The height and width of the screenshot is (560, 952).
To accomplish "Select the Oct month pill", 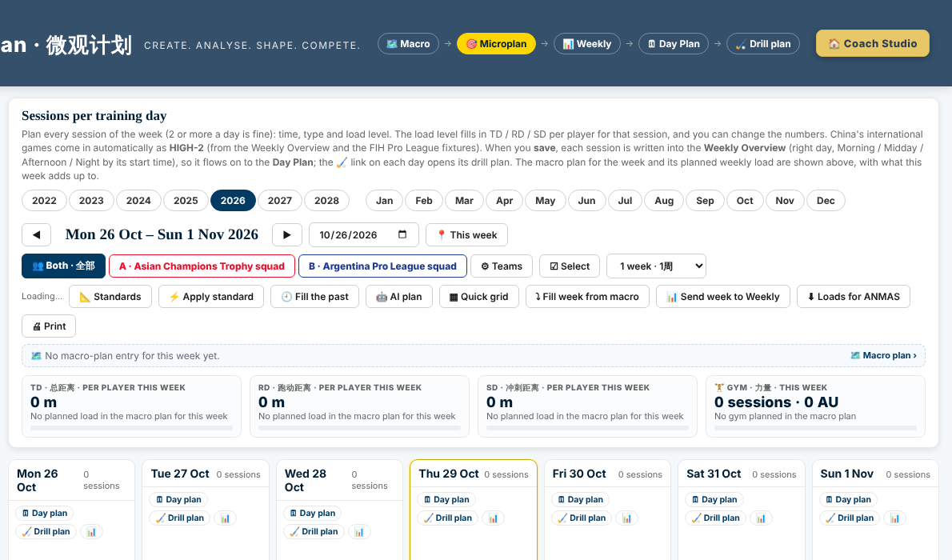I will tap(745, 201).
